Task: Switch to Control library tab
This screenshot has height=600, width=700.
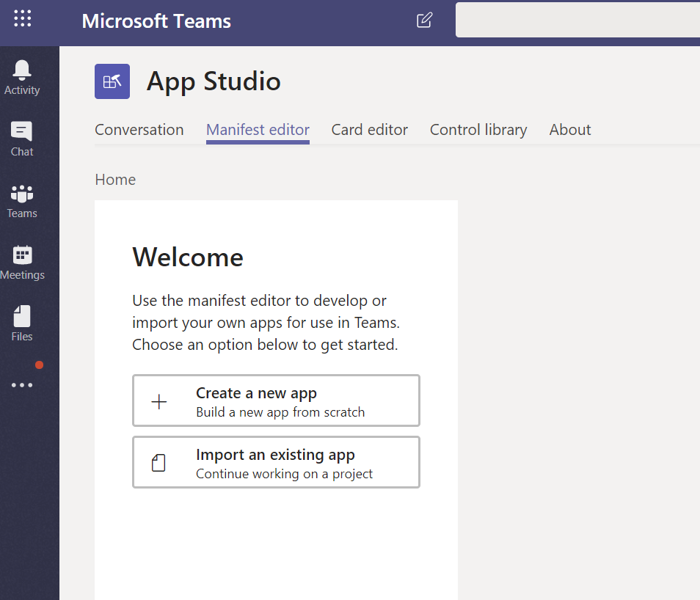Action: click(x=478, y=130)
